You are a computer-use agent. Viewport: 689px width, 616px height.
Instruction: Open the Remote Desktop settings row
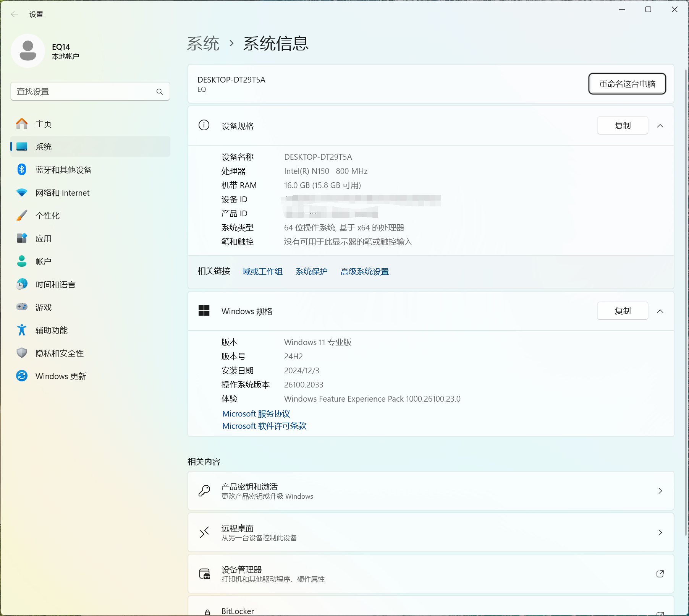(x=430, y=532)
